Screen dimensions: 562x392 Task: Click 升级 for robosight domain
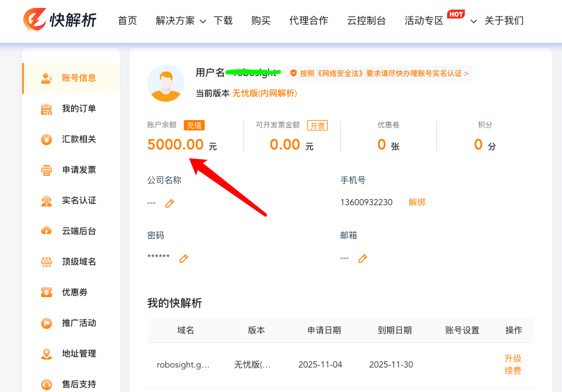(512, 358)
